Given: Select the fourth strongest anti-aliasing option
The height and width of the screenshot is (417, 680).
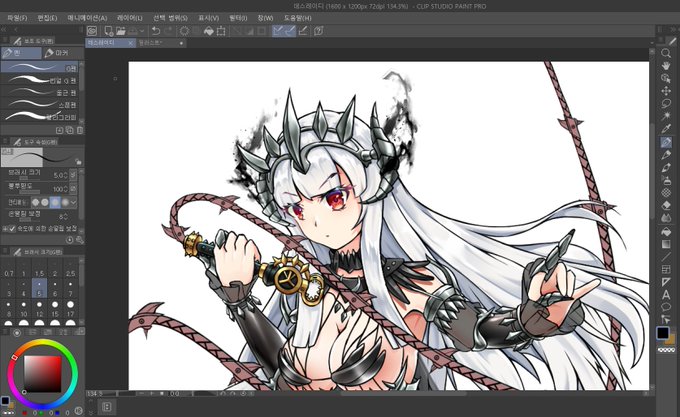Looking at the screenshot, I should coord(65,202).
